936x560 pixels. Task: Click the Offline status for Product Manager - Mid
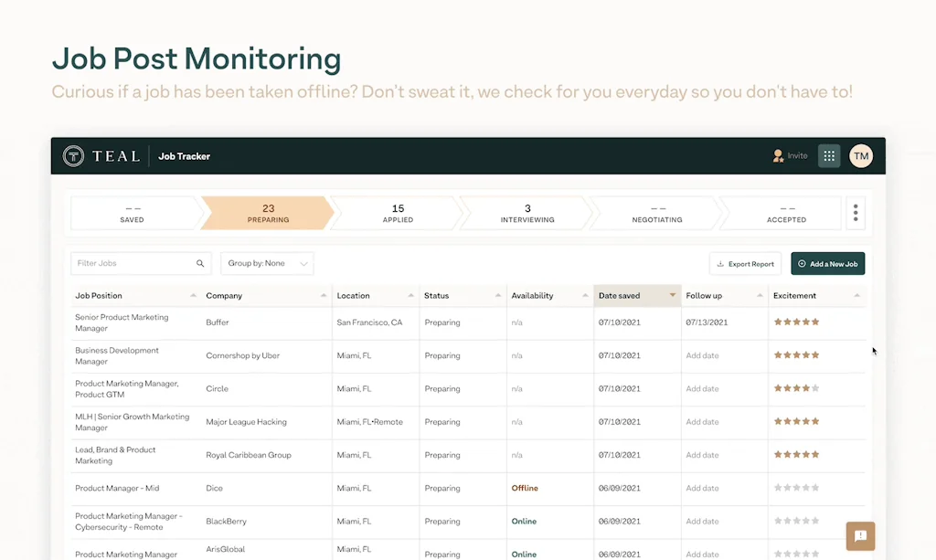pyautogui.click(x=525, y=488)
